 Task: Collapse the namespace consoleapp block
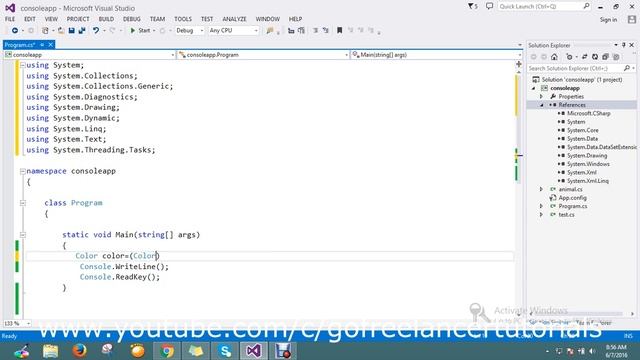23,171
